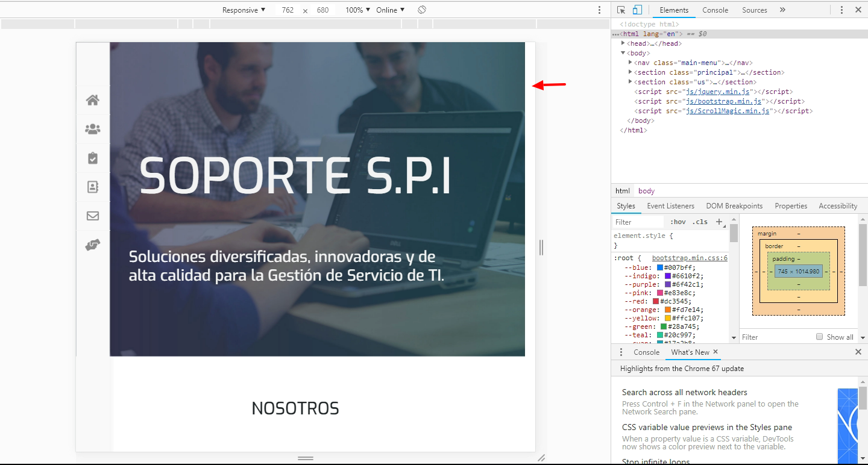Select the body breadcrumb element
Screen dimensions: 868x465
pyautogui.click(x=646, y=191)
